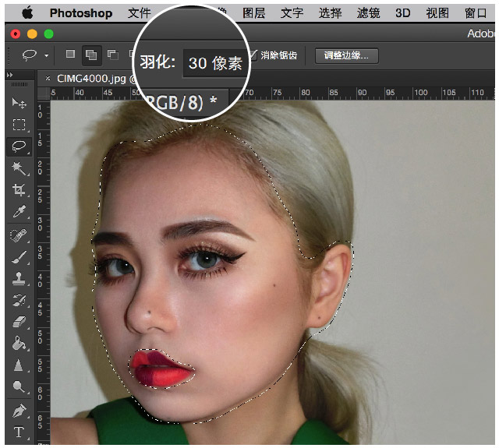Enable Add to Selection mode
The image size is (499, 448).
point(90,55)
